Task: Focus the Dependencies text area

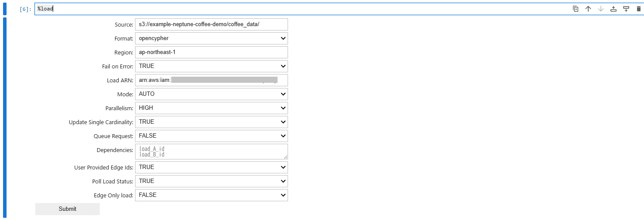Action: coord(211,152)
